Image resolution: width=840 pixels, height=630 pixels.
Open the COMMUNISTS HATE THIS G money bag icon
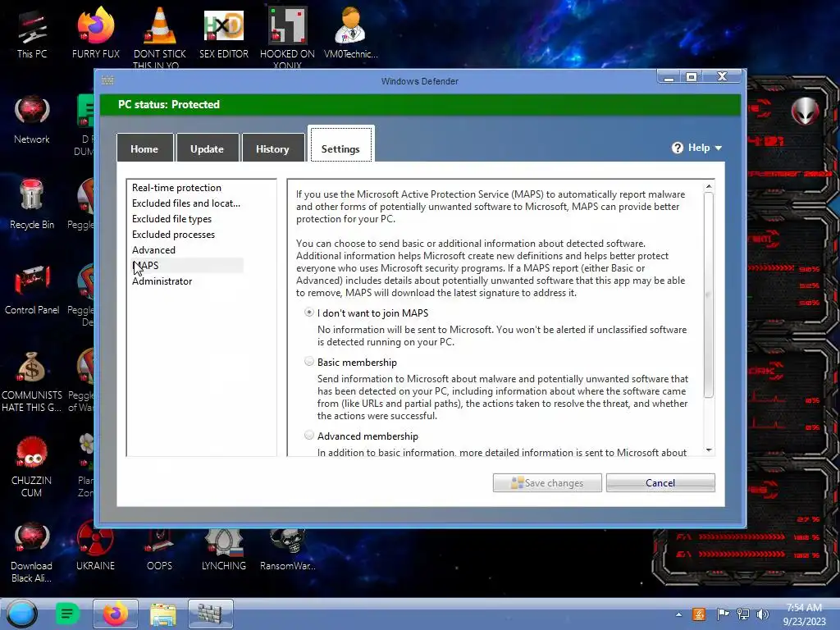[32, 381]
